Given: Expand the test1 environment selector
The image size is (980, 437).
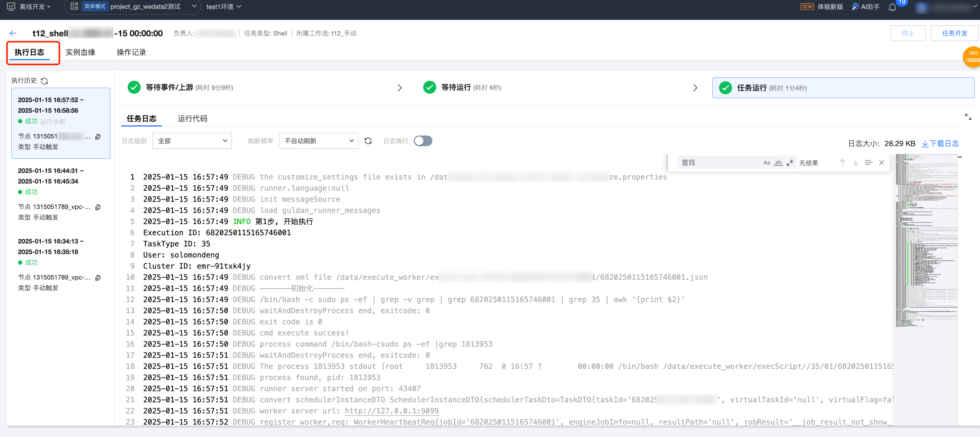Looking at the screenshot, I should pyautogui.click(x=223, y=7).
